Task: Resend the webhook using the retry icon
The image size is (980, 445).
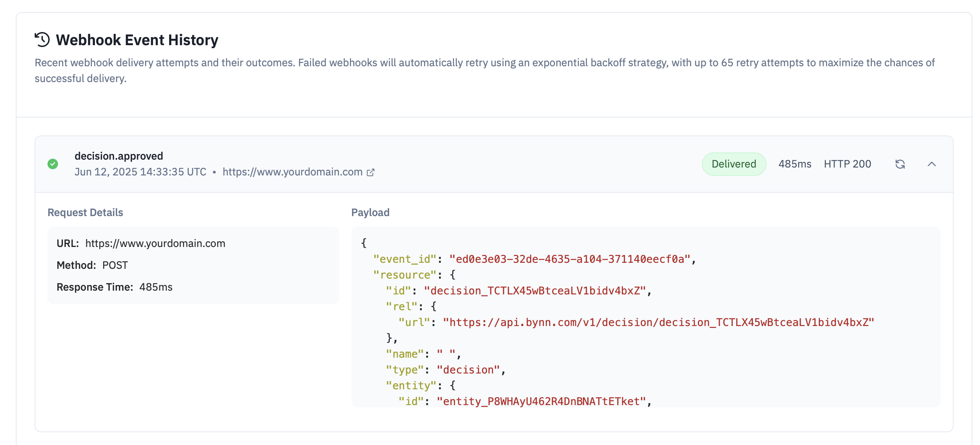Action: pyautogui.click(x=900, y=164)
